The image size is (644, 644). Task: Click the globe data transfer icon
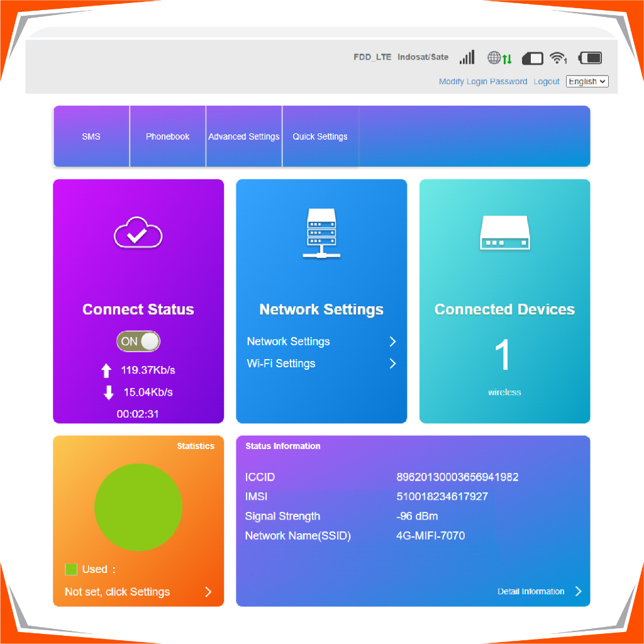coord(499,58)
